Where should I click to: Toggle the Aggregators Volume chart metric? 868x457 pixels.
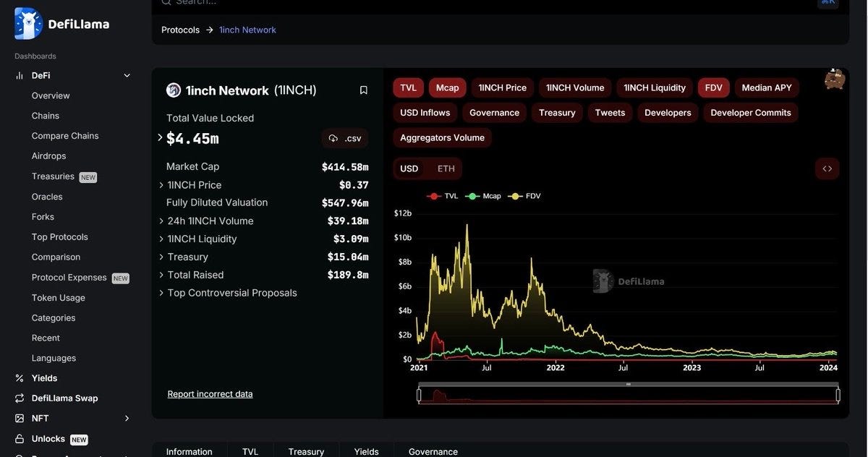(x=443, y=137)
